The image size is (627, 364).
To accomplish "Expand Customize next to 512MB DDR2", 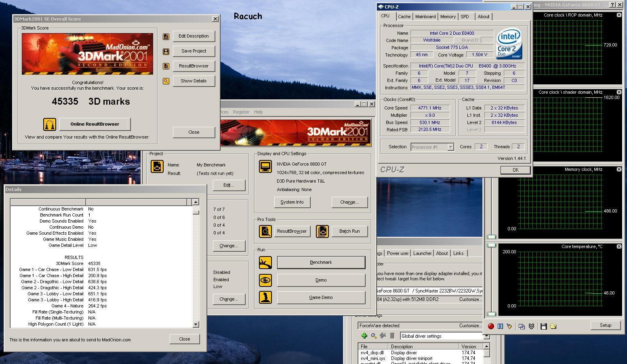I will 470,299.
